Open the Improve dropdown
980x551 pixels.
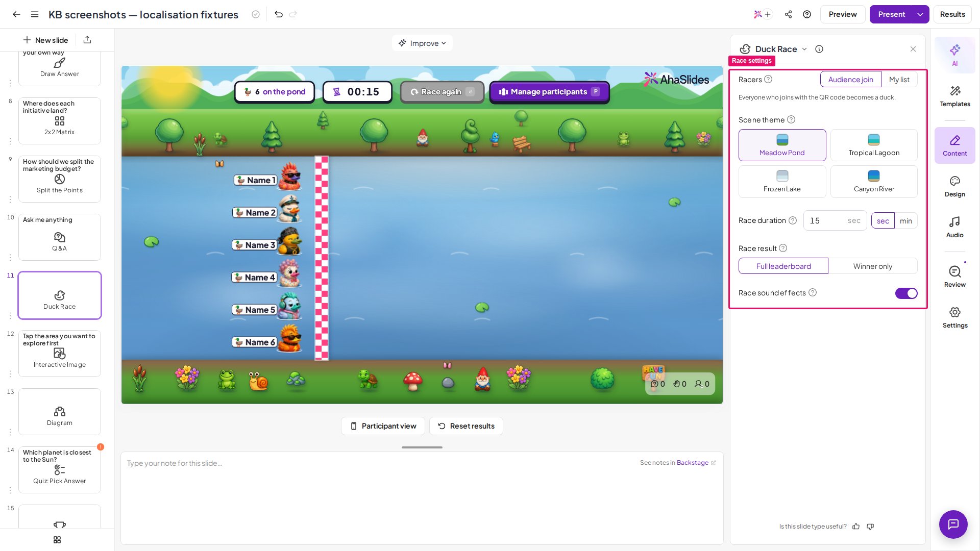(422, 43)
